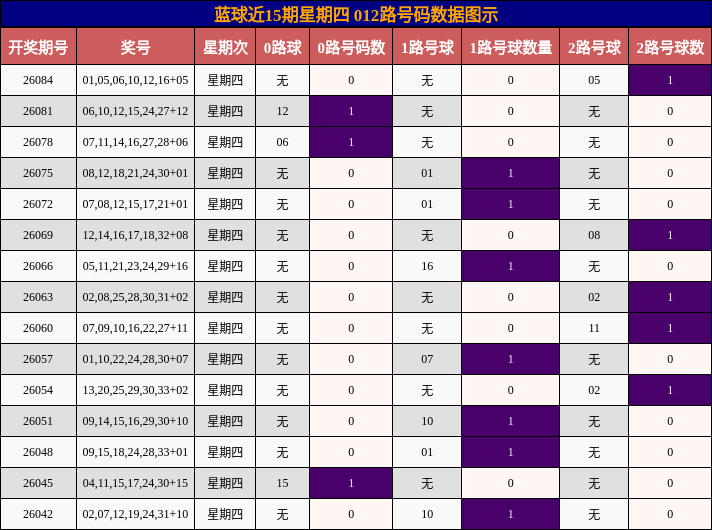The width and height of the screenshot is (712, 530).
Task: Click the 0路球 column header
Action: (282, 47)
